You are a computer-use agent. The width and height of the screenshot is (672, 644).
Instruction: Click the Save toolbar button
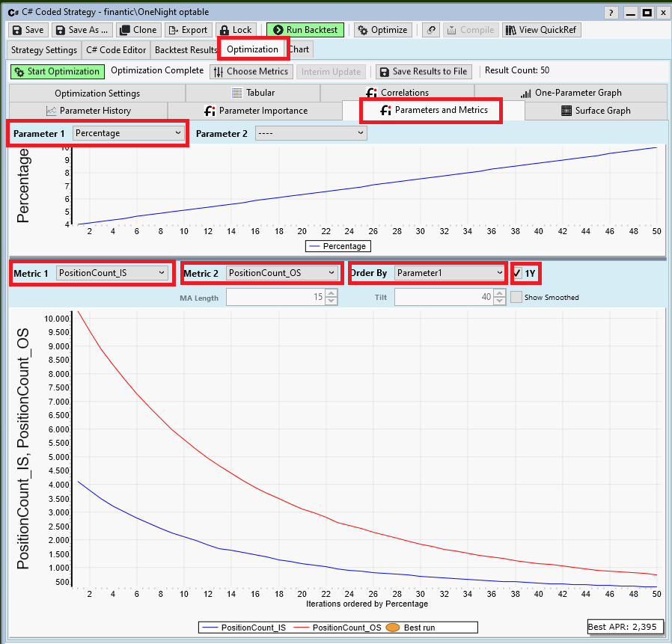pos(28,30)
